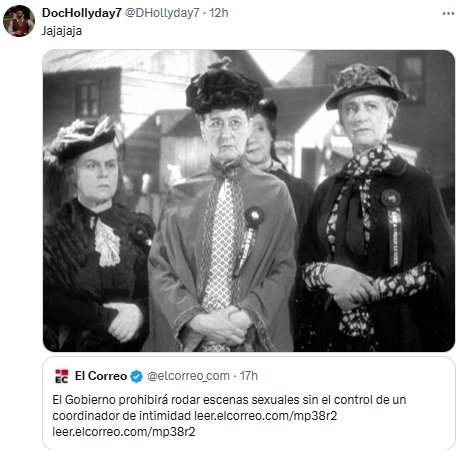465x450 pixels.
Task: Open first leer.elcorreo.com/mp38r2 link
Action: (266, 416)
